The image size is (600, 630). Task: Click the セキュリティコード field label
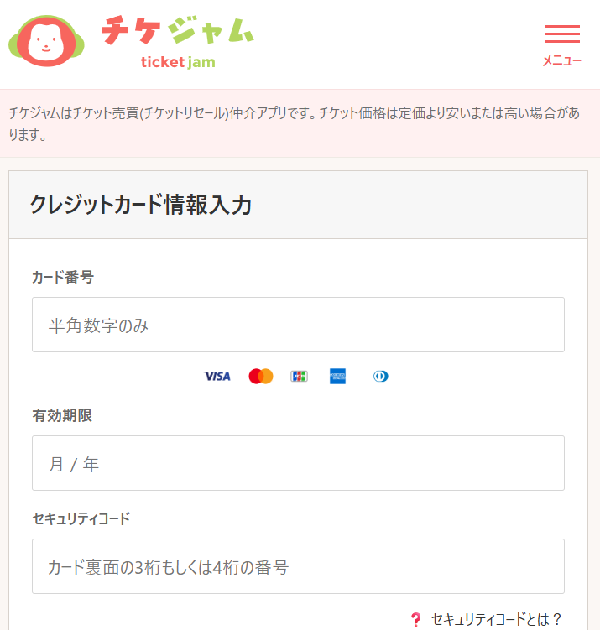point(81,518)
